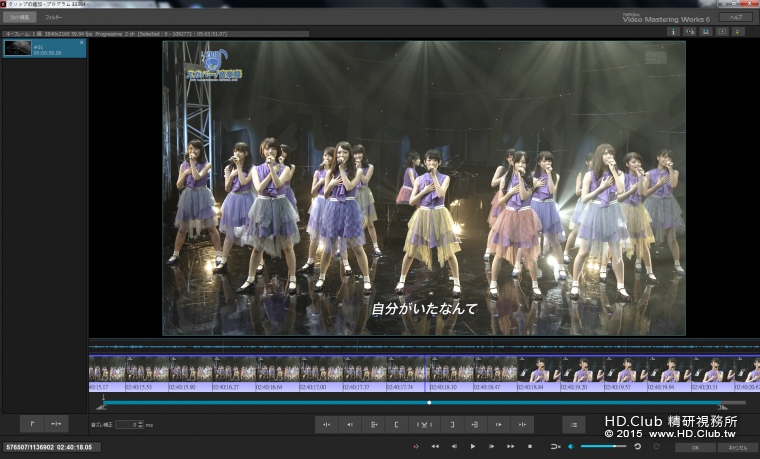Image resolution: width=760 pixels, height=459 pixels.
Task: Switch to the フィルター tab
Action: 54,17
